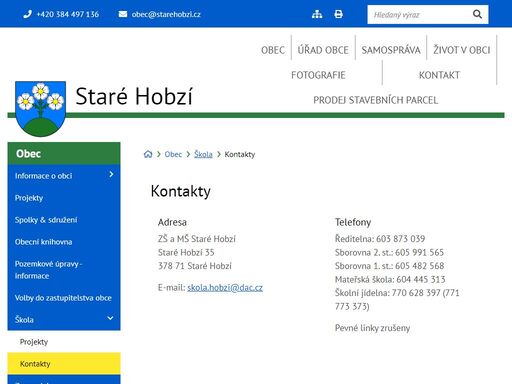The image size is (512, 384).
Task: Open the Škola sidebar link
Action: click(24, 320)
